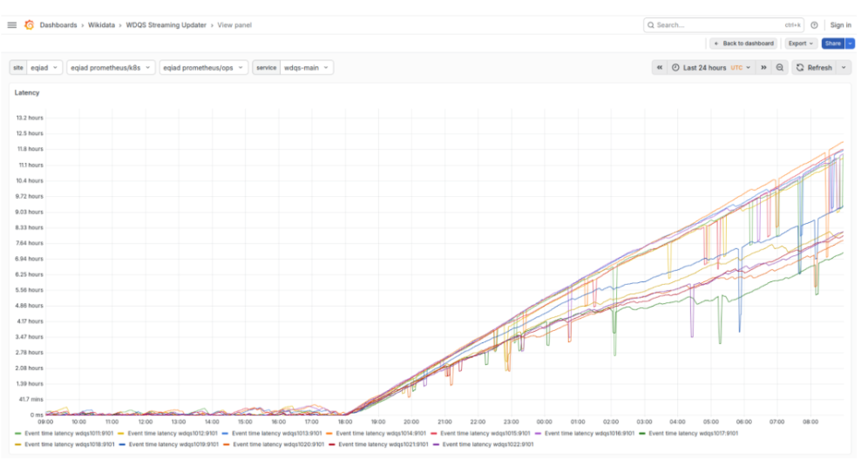Toggle legend series wdqs1012:9101

pos(173,434)
